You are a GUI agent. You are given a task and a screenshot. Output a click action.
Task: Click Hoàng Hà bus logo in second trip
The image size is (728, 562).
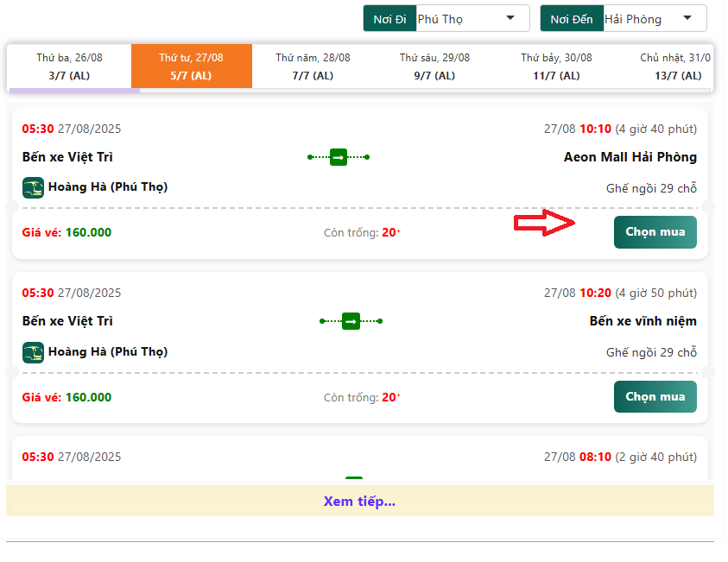33,352
